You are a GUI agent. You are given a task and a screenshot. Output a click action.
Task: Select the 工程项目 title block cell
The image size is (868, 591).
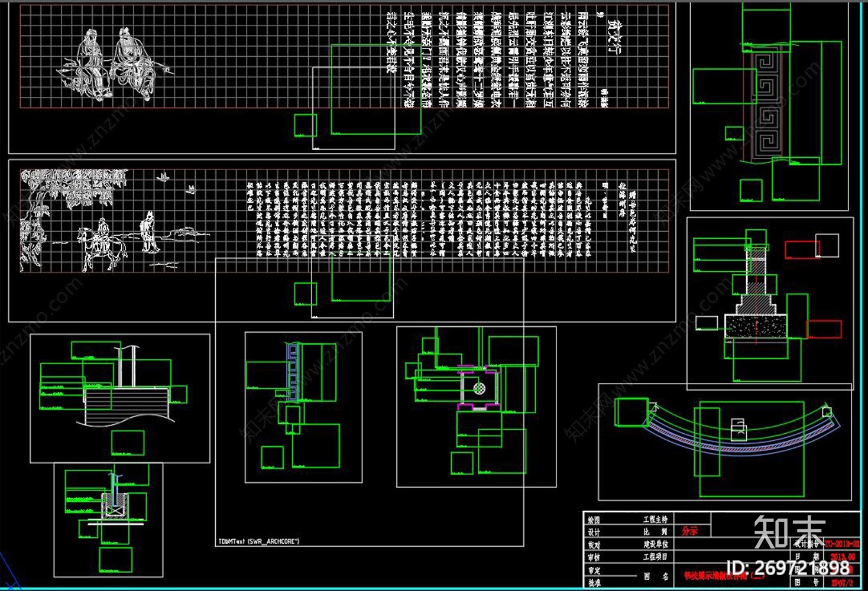point(656,557)
